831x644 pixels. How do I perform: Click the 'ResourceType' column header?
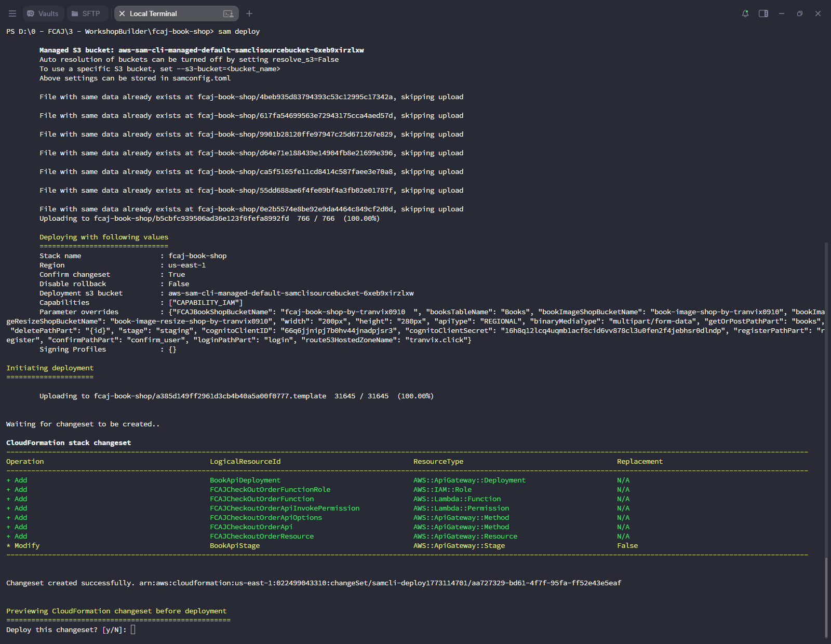(x=438, y=462)
